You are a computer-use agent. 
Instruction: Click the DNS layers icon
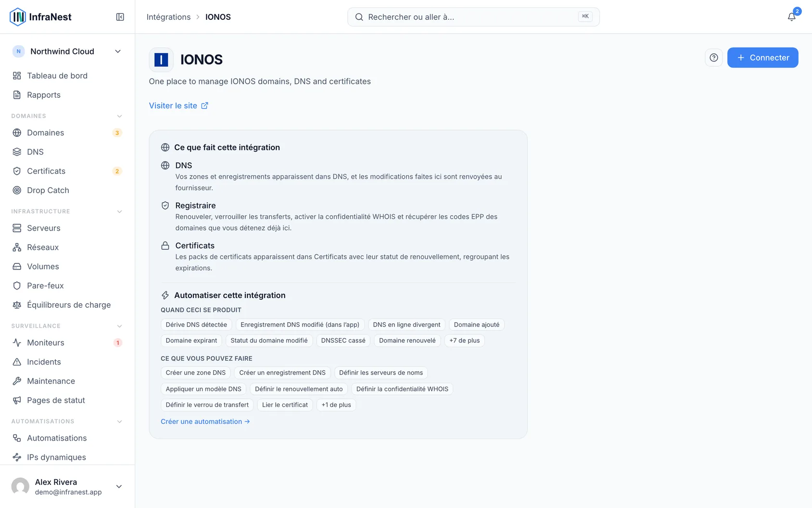pyautogui.click(x=17, y=152)
